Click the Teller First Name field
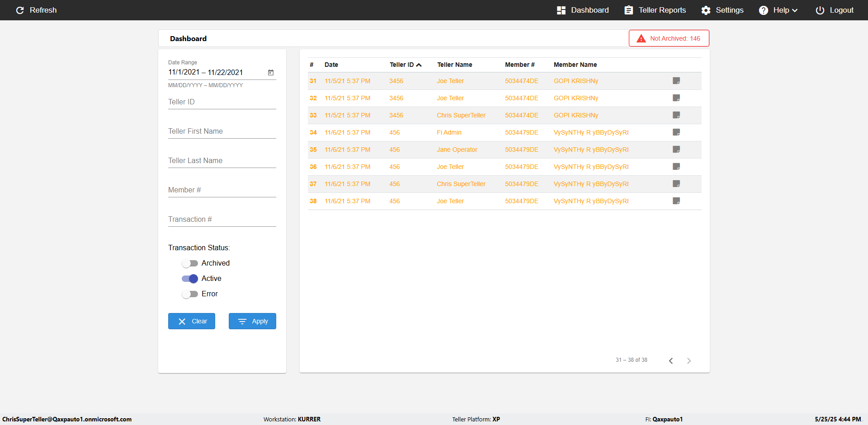The image size is (868, 425). [x=222, y=131]
